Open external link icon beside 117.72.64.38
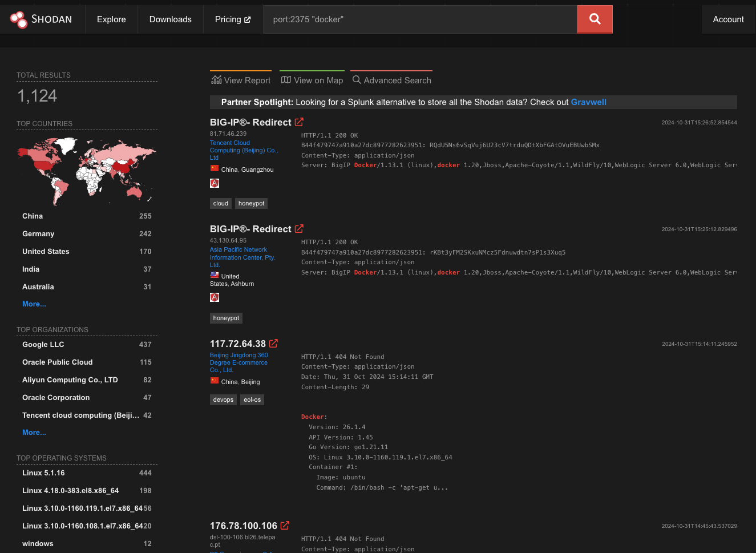Image resolution: width=756 pixels, height=553 pixels. pyautogui.click(x=273, y=344)
